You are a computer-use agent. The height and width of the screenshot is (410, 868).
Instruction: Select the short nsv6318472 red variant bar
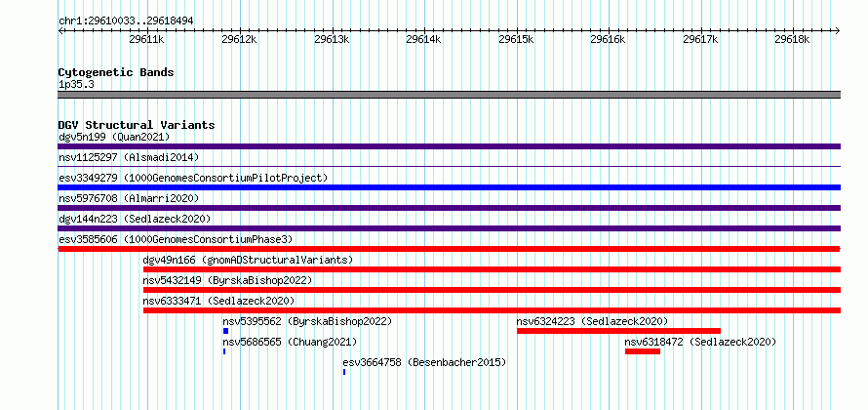tap(643, 351)
